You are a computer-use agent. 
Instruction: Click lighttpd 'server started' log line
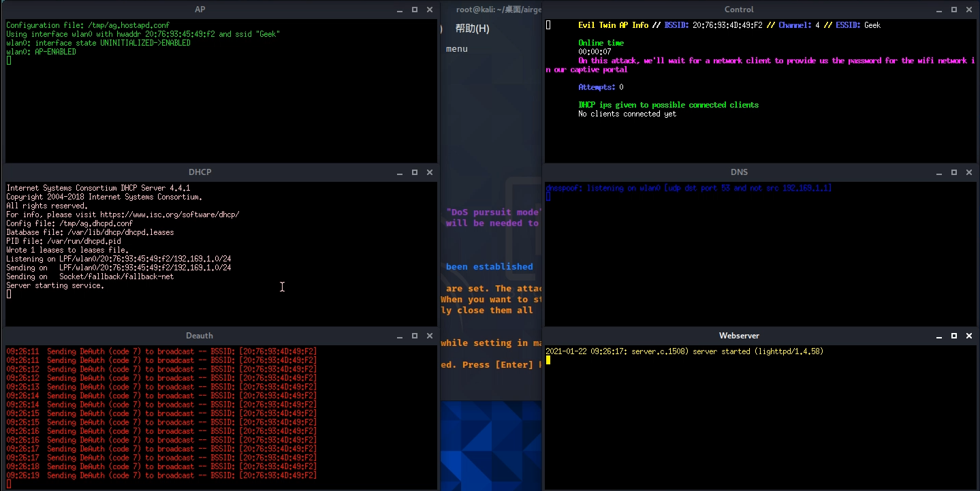[x=684, y=351]
